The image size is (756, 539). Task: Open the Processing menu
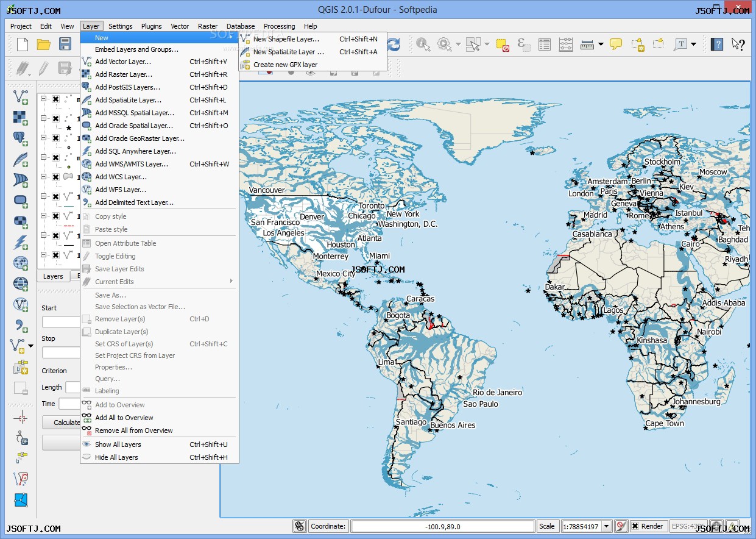coord(279,26)
